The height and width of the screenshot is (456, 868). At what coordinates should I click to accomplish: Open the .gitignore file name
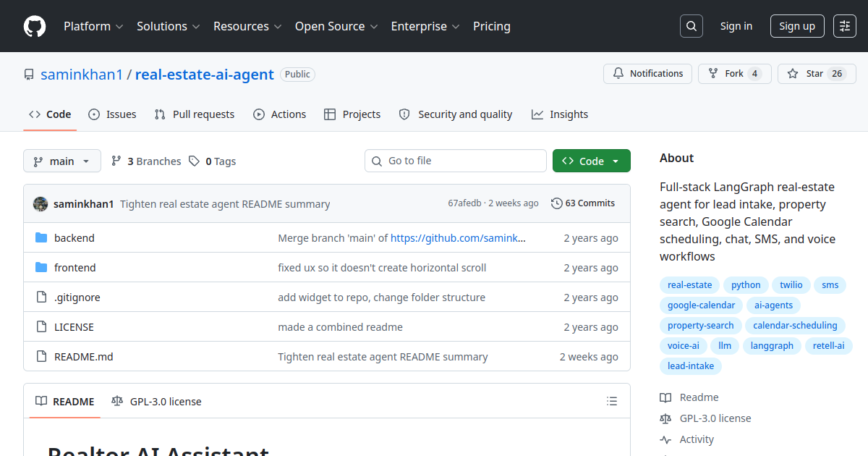click(x=77, y=297)
